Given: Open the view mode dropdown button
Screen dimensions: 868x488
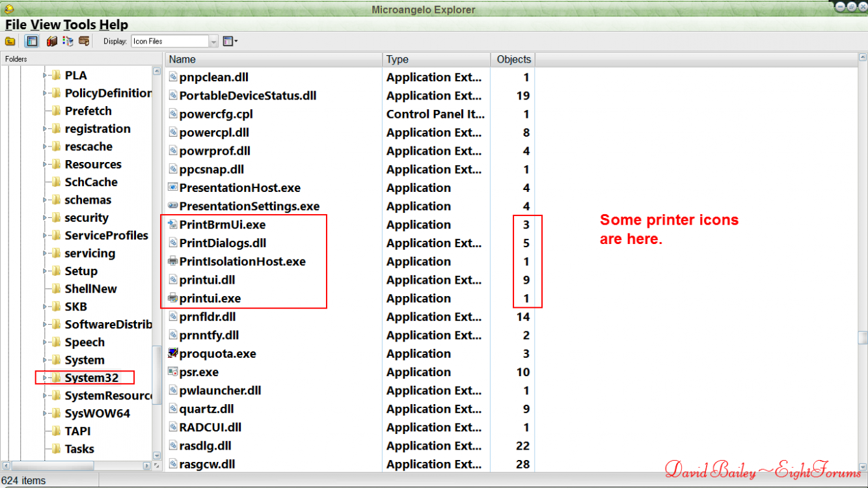Looking at the screenshot, I should (x=230, y=41).
